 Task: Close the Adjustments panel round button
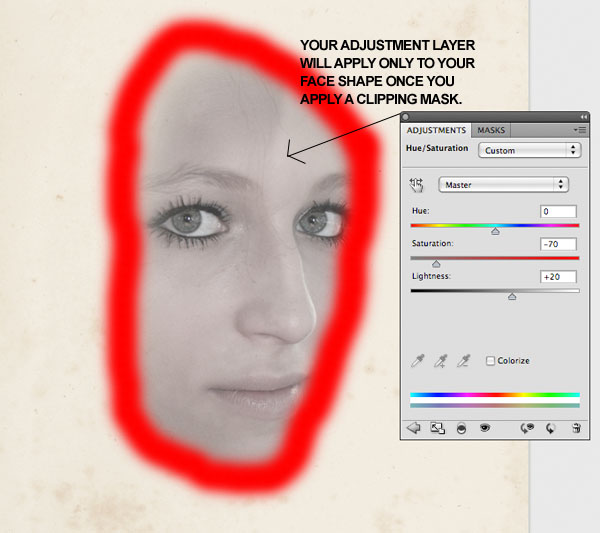406,117
